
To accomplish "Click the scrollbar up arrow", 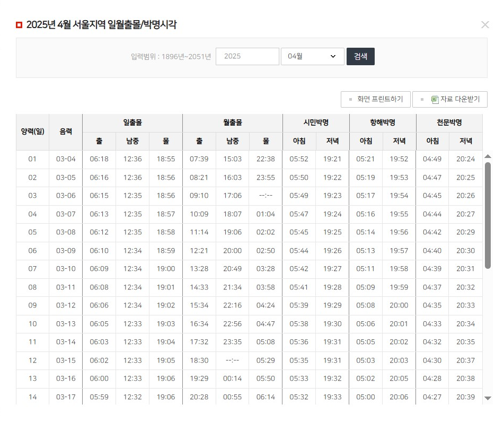I will [x=488, y=156].
